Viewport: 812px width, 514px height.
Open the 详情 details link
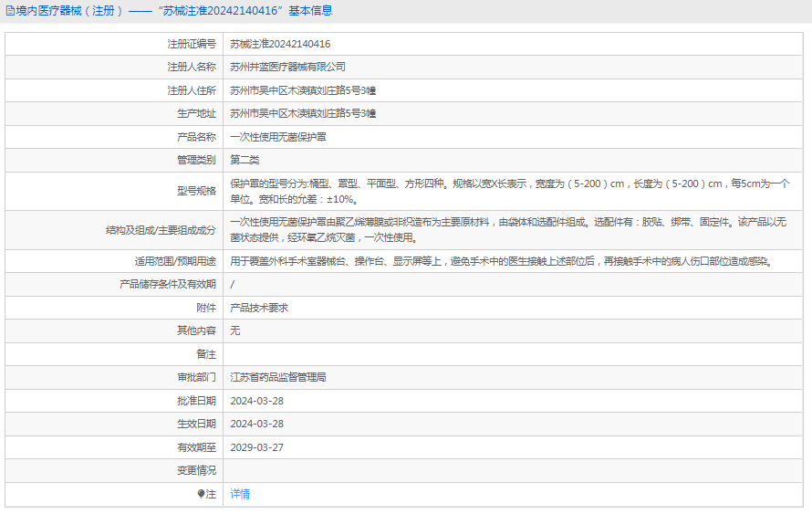240,494
